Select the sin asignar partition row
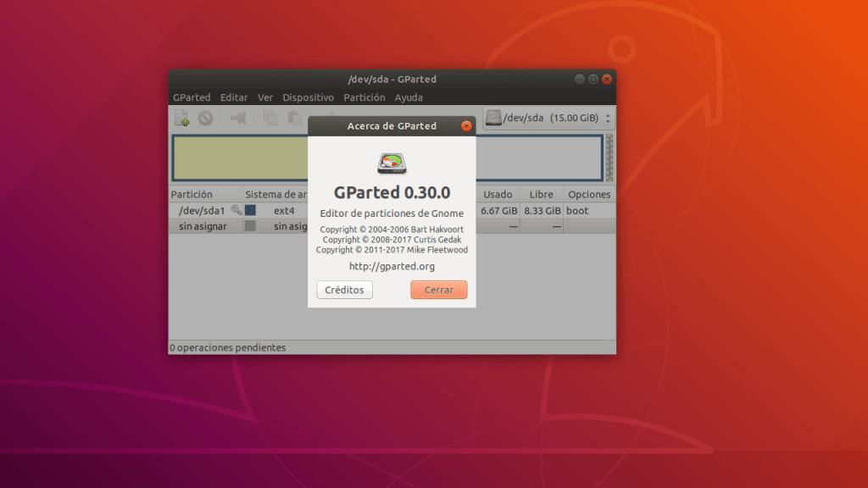The width and height of the screenshot is (868, 488). click(203, 225)
